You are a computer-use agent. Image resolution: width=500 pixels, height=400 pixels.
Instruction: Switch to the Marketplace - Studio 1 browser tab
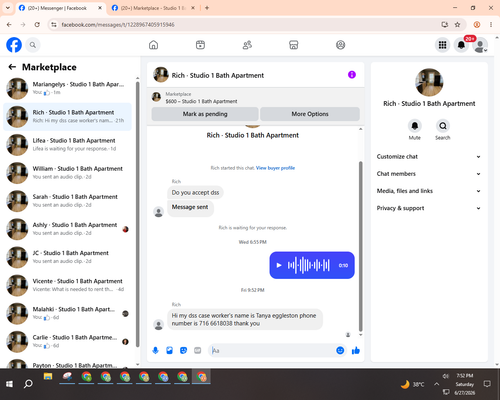click(153, 8)
